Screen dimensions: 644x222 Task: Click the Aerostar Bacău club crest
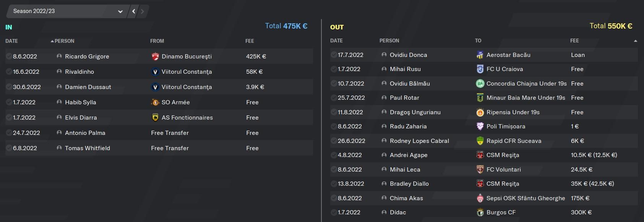click(x=480, y=55)
